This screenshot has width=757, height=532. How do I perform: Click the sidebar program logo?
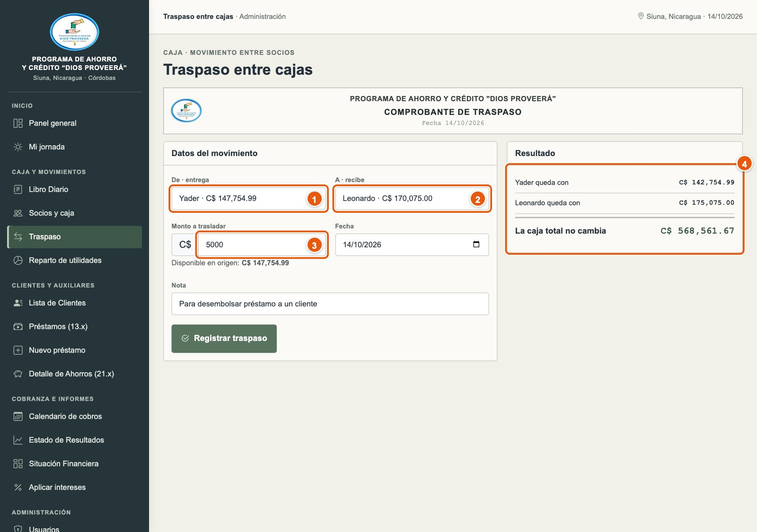pyautogui.click(x=74, y=32)
